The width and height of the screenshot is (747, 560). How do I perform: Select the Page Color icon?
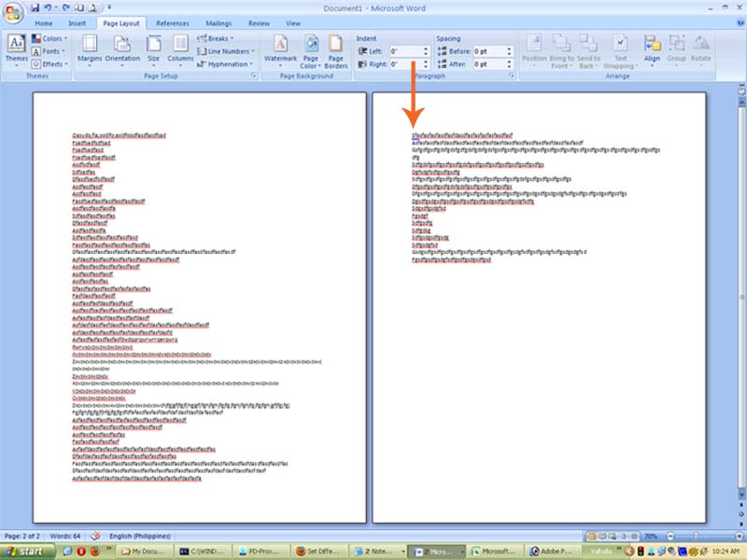[x=311, y=53]
